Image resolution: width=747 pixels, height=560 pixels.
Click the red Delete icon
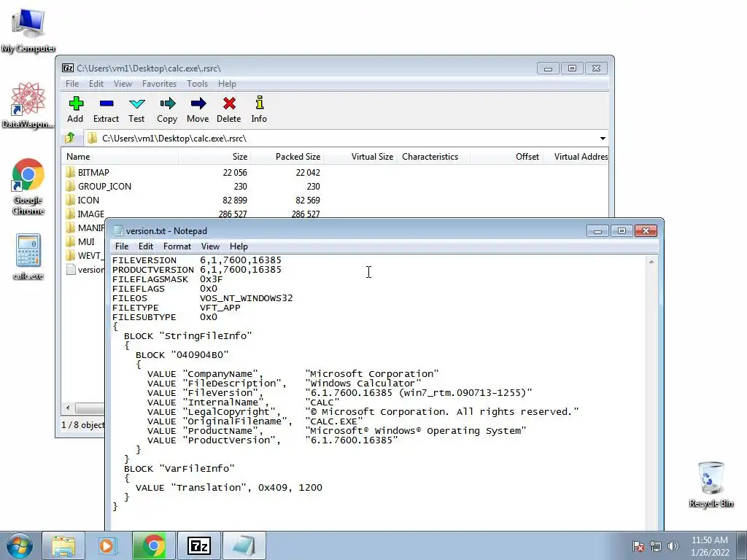coord(228,109)
